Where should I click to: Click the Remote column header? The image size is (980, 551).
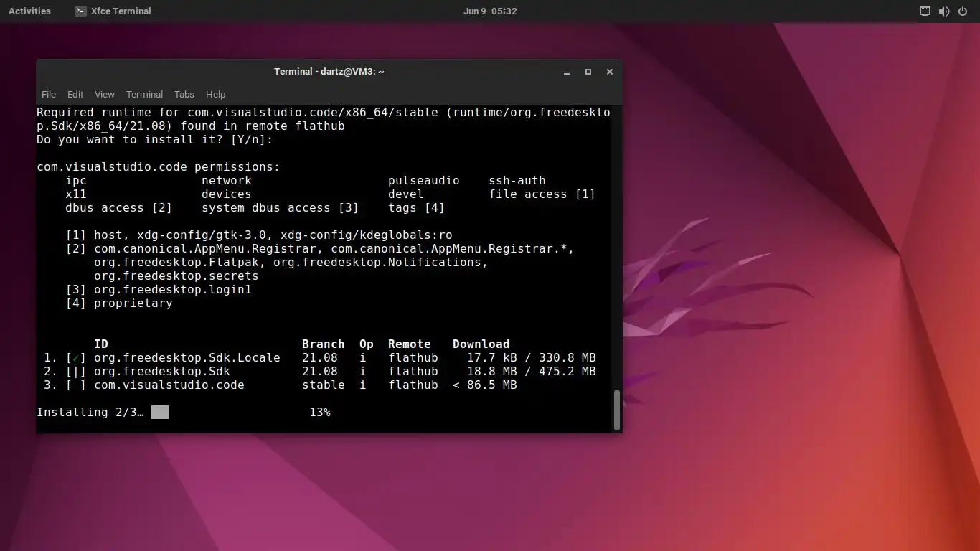tap(410, 344)
